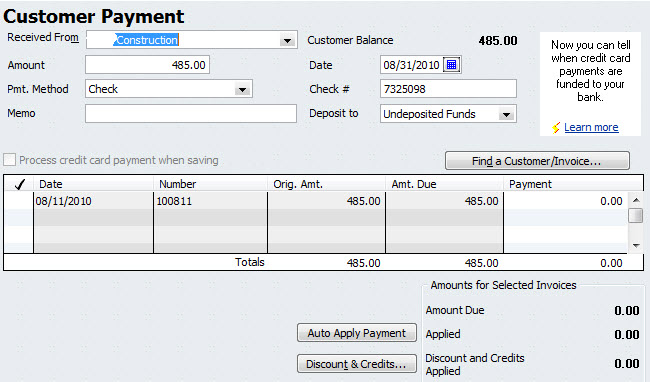Image resolution: width=650 pixels, height=382 pixels.
Task: Click Find a Customer/Invoice button
Action: tap(537, 161)
